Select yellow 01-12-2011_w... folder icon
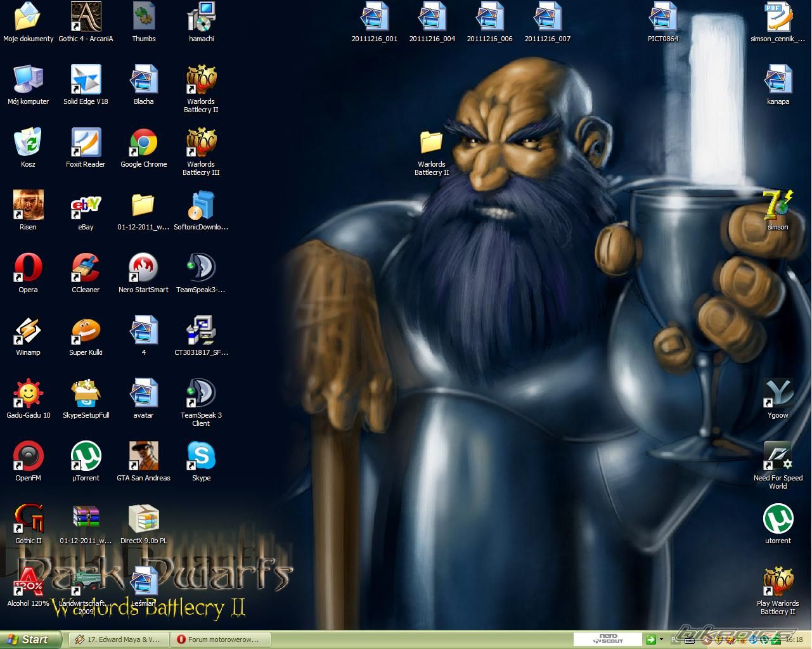The height and width of the screenshot is (649, 812). click(x=144, y=205)
